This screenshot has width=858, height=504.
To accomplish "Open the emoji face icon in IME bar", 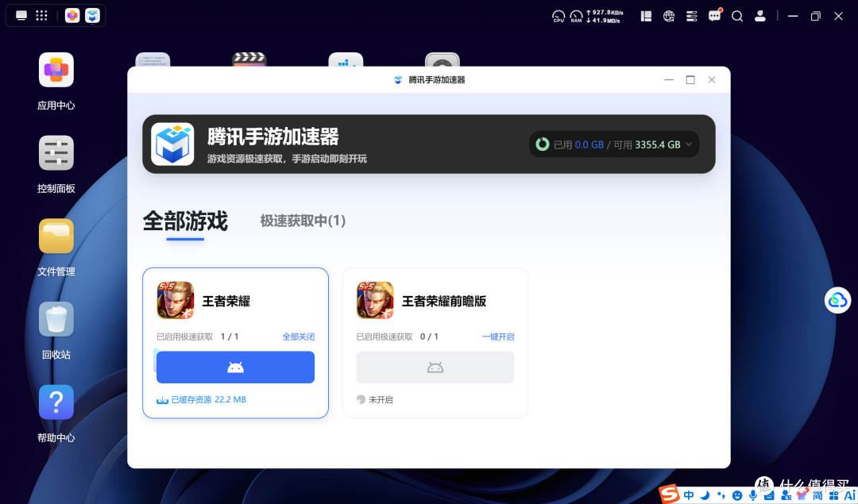I will (737, 495).
